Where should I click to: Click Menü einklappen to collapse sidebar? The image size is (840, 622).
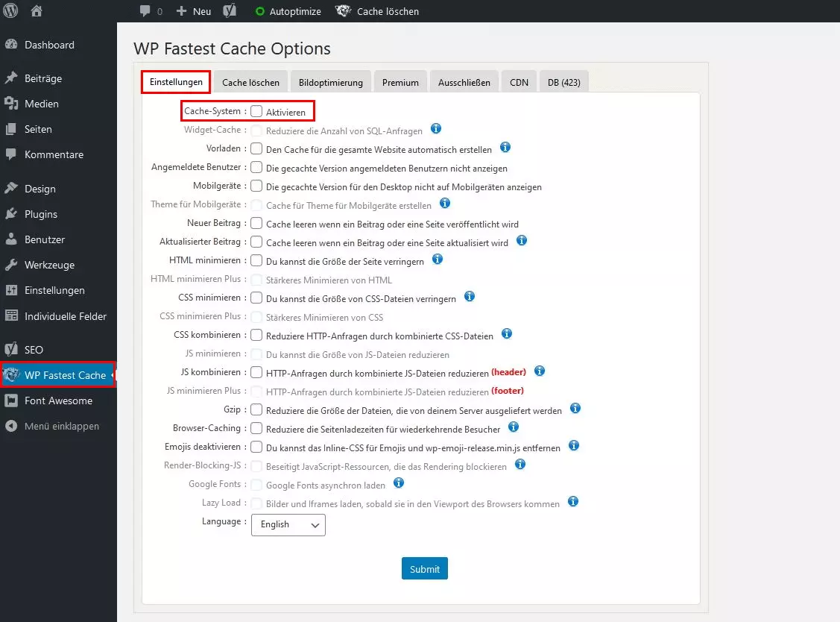62,426
